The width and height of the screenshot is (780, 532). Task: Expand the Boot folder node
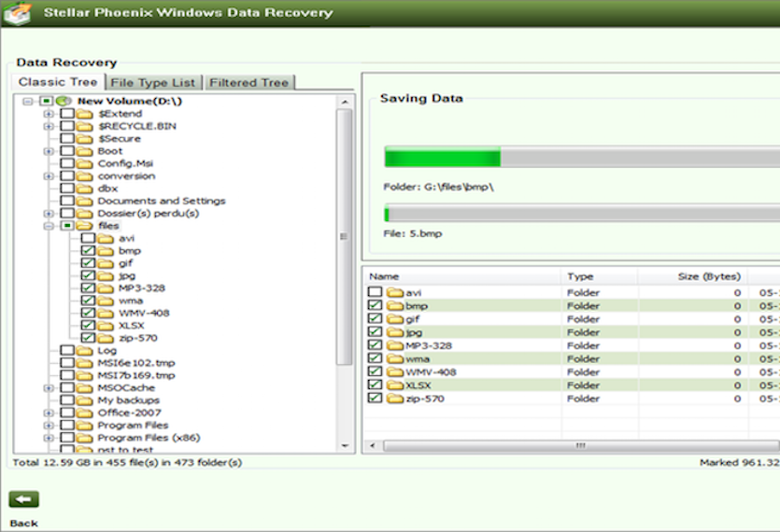pos(49,151)
